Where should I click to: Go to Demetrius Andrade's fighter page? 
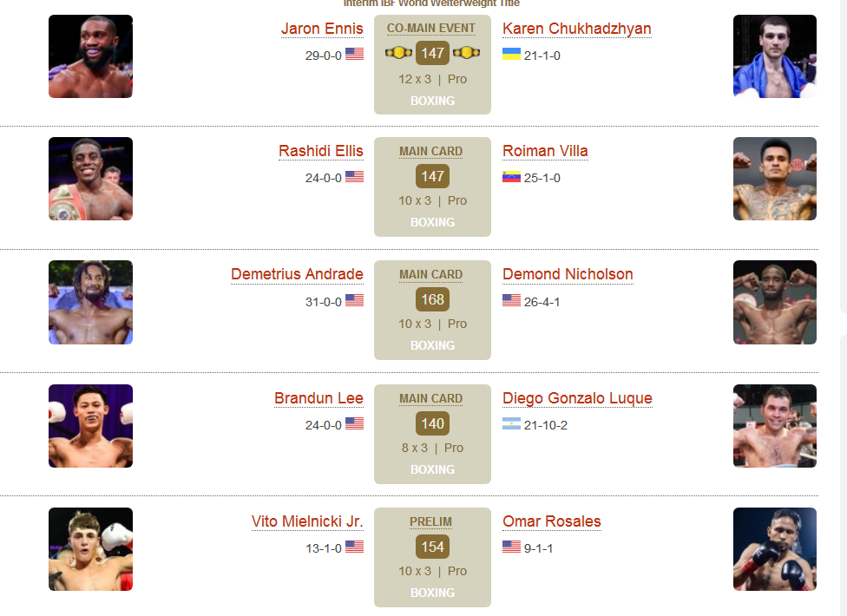point(297,274)
